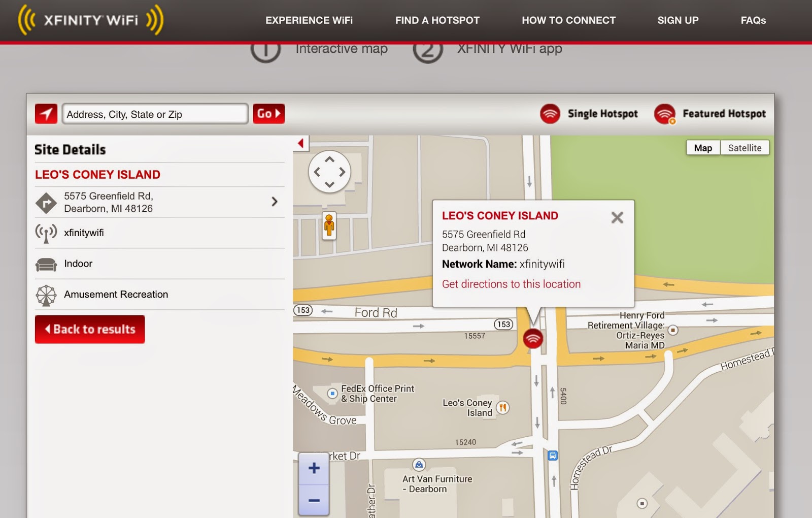Click the Leo's Coney Island restaurant pin
Screen dimensions: 812x518
point(502,407)
